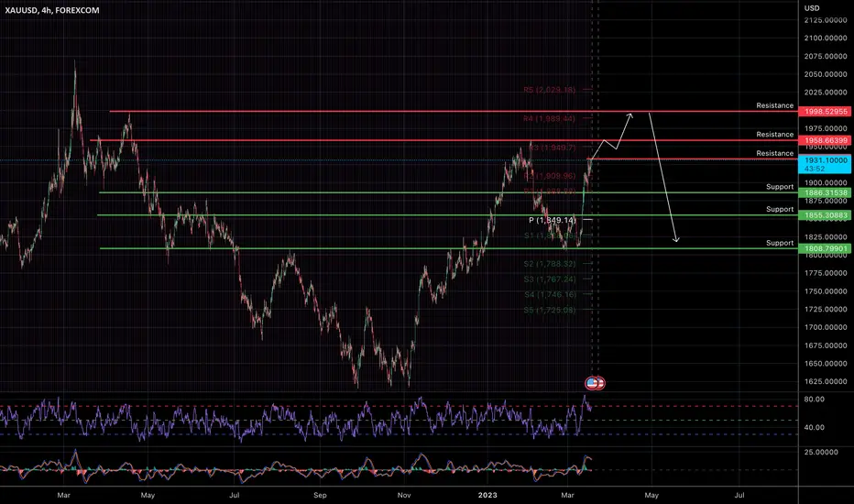Viewport: 854px width, 504px height.
Task: Click the USD currency label on price axis
Action: coord(812,8)
